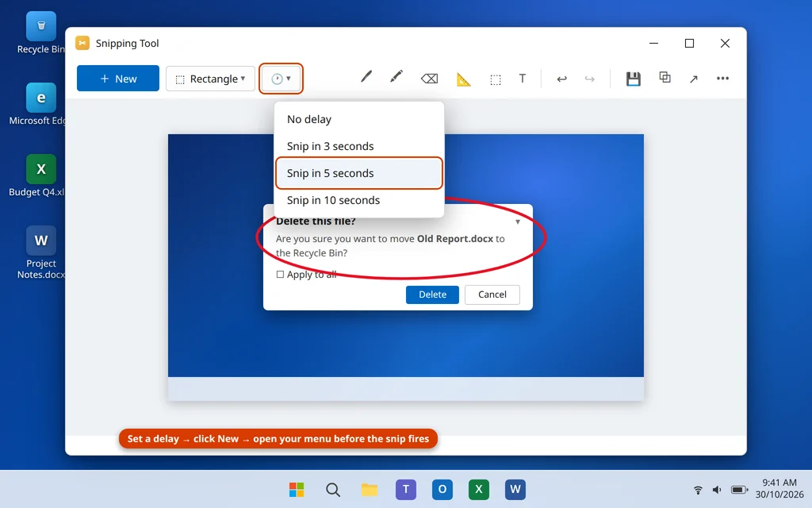Viewport: 812px width, 508px height.
Task: Close the Snipping Tool window
Action: click(725, 43)
